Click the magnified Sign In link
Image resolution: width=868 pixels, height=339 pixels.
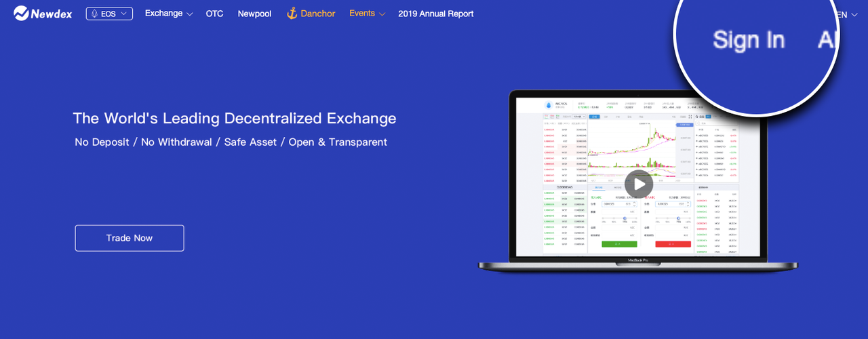tap(749, 41)
